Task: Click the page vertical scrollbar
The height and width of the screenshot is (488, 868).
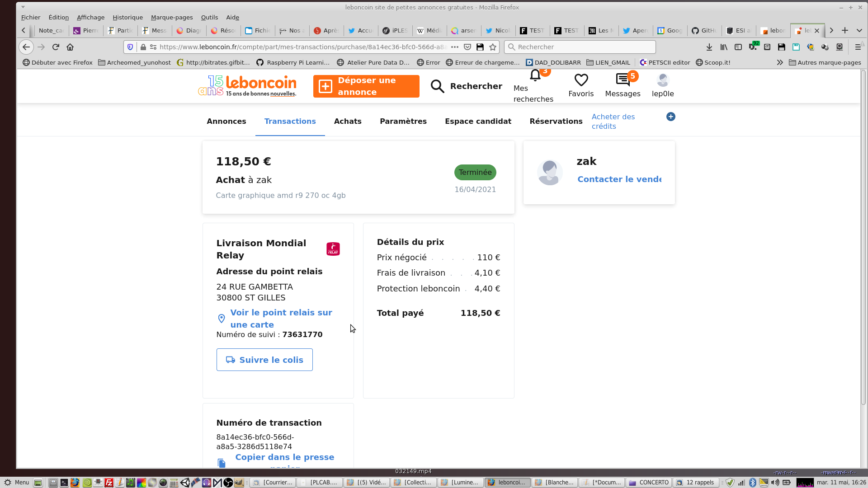Action: pyautogui.click(x=863, y=235)
